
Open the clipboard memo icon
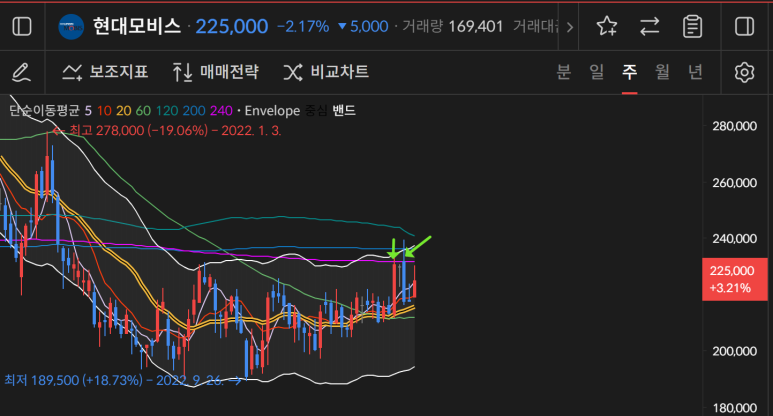[692, 27]
